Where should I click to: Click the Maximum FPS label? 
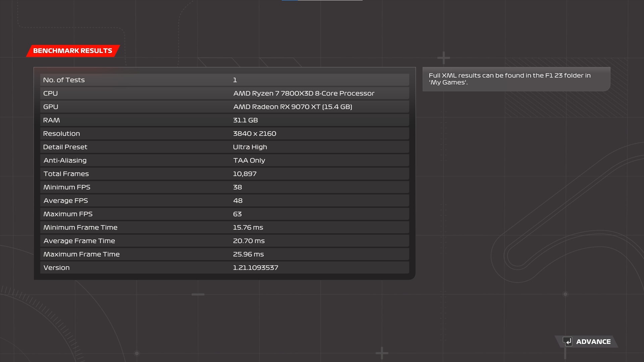tap(68, 214)
